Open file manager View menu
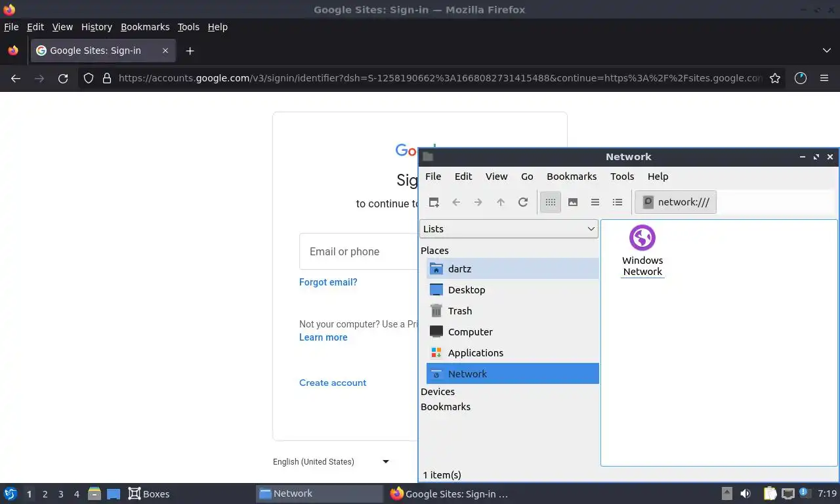The image size is (840, 504). coord(497,177)
